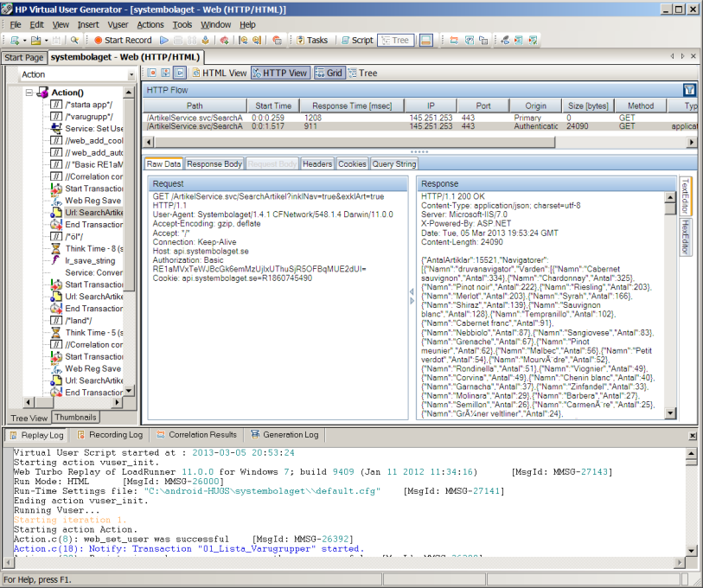This screenshot has height=588, width=703.
Task: Click the New Script dropdown arrow
Action: 25,41
